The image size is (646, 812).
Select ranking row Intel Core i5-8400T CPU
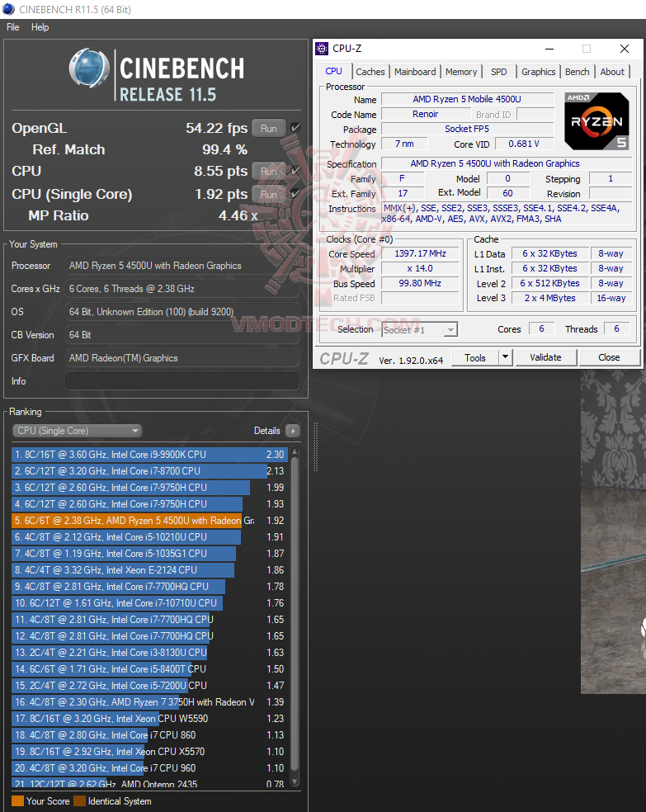[149, 669]
